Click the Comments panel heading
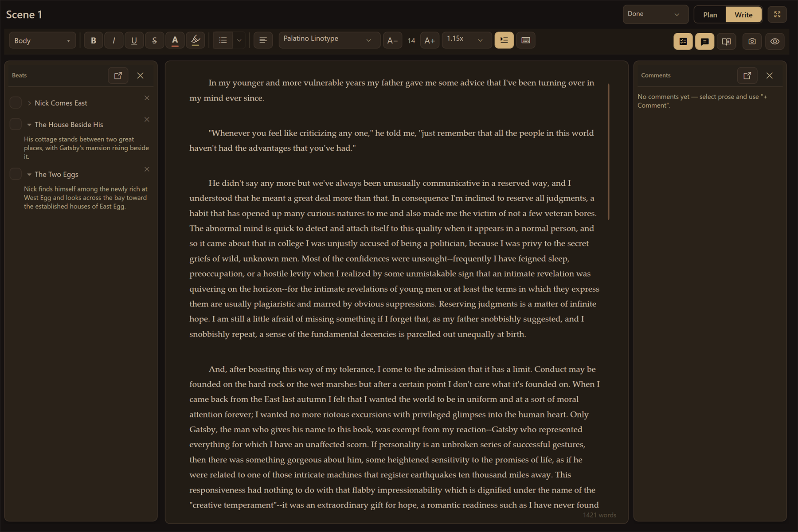 tap(656, 75)
